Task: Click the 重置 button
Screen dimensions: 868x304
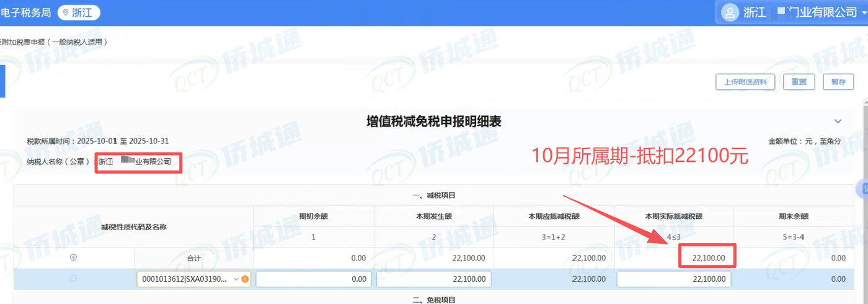Action: pos(799,82)
